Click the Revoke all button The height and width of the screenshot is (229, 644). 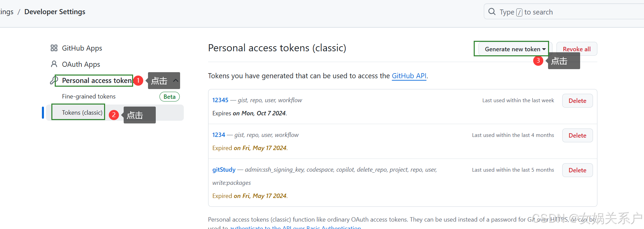point(576,49)
